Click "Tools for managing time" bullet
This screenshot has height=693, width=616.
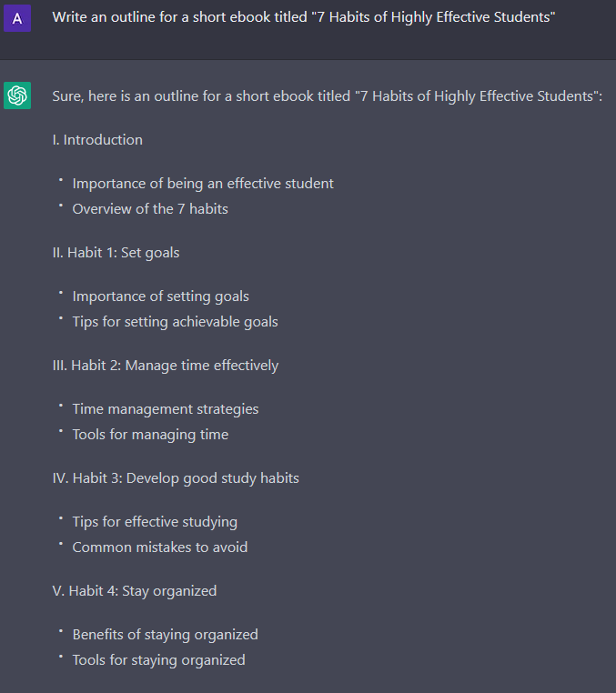150,435
